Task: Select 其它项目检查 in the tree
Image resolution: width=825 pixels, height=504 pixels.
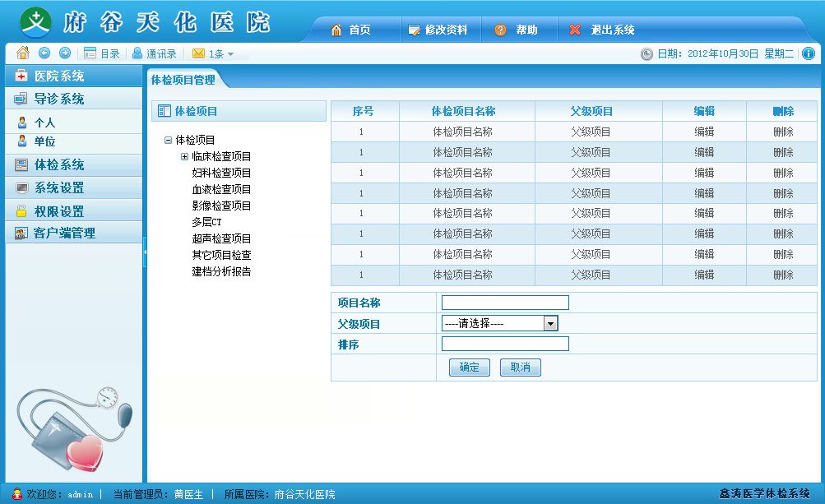Action: click(x=221, y=255)
